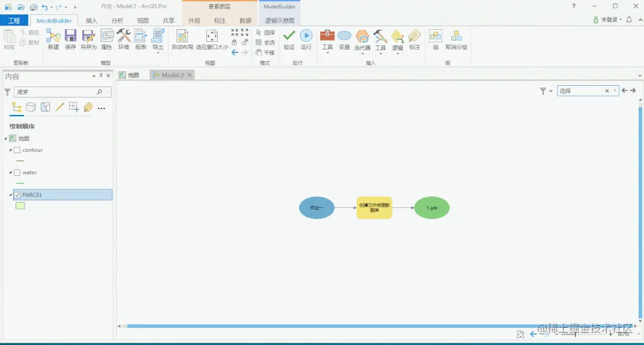Screen dimensions: 644x345
Task: Activate 平移 (Pan) mode
Action: click(265, 52)
